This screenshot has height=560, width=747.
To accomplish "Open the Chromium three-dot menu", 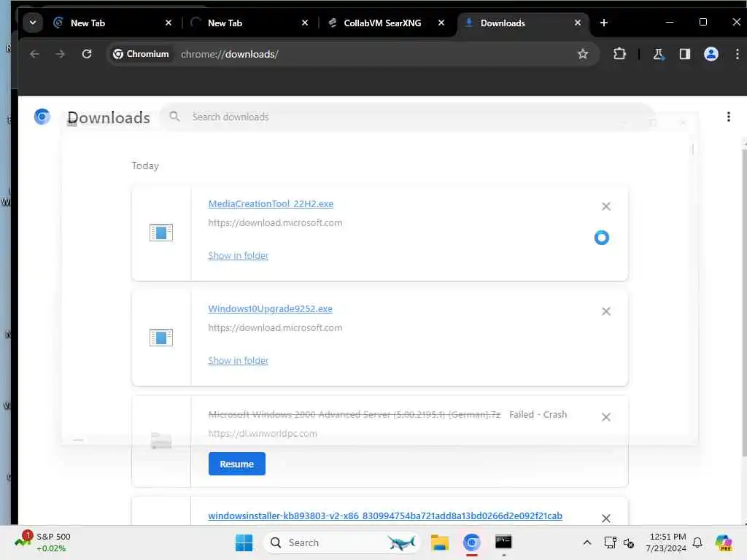I will (x=737, y=54).
